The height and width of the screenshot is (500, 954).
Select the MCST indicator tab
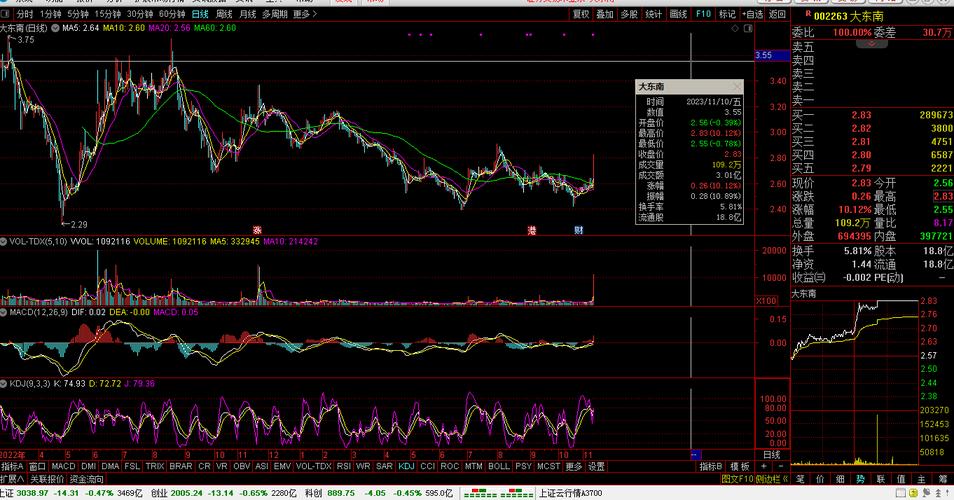coord(548,467)
